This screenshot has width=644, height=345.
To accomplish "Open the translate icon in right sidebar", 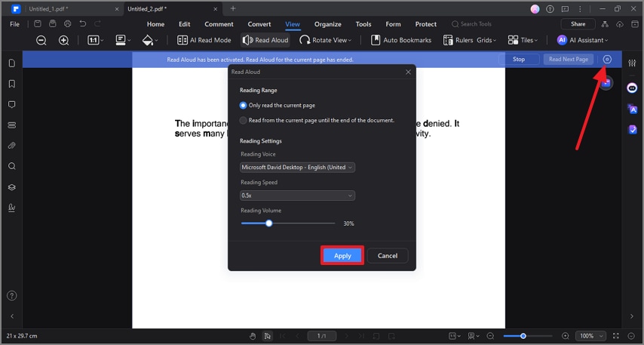I will (632, 109).
